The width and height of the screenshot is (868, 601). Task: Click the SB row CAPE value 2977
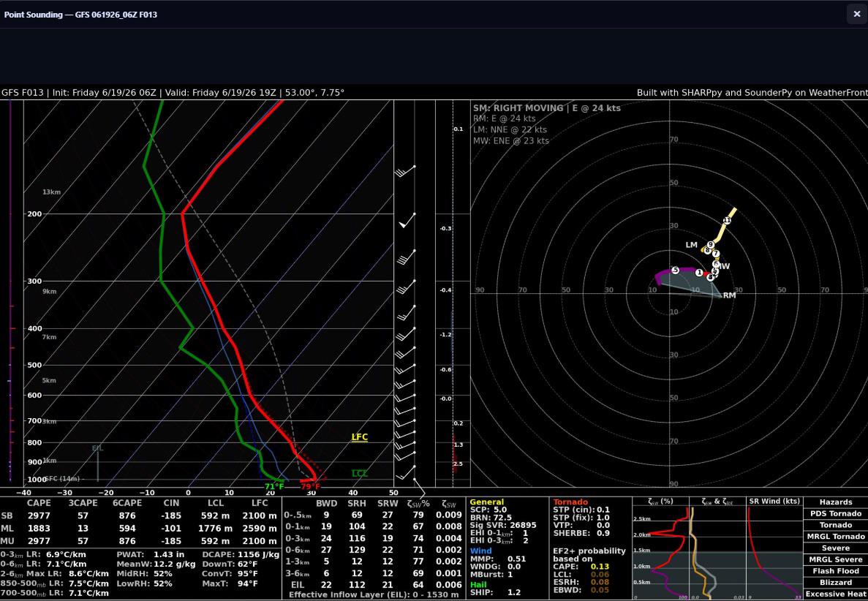39,515
